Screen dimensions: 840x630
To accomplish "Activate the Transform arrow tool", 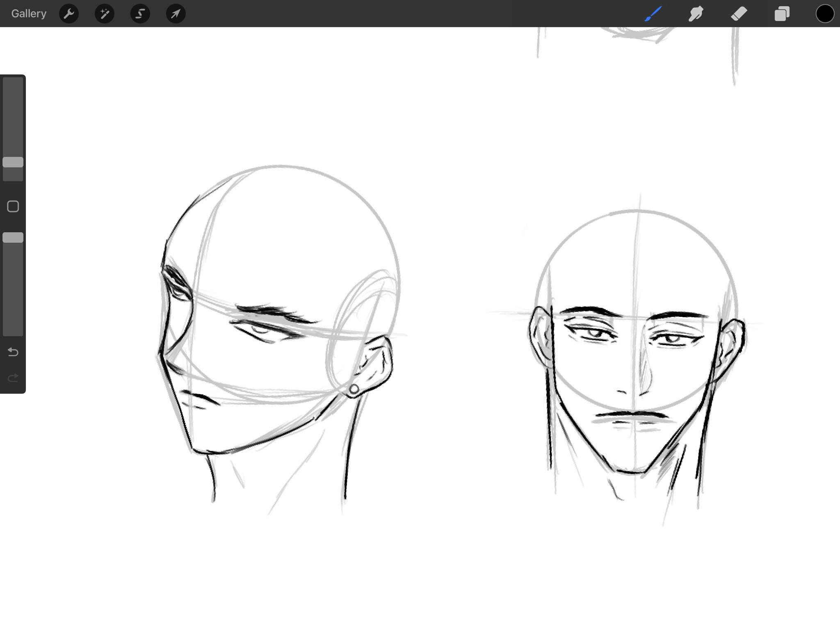I will (x=176, y=14).
